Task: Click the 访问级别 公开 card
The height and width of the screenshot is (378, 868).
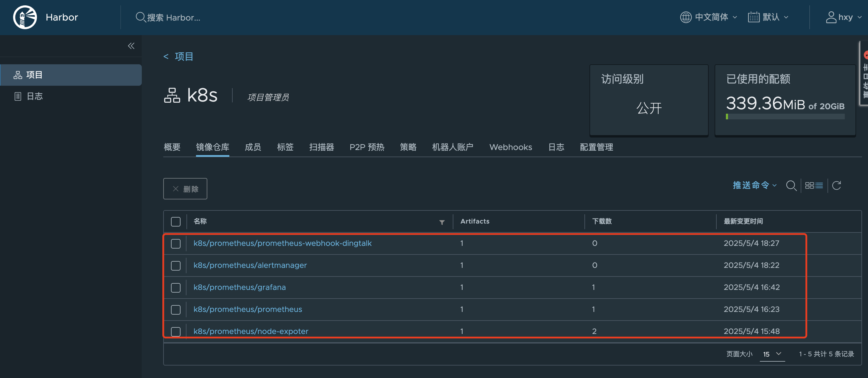Action: point(649,100)
